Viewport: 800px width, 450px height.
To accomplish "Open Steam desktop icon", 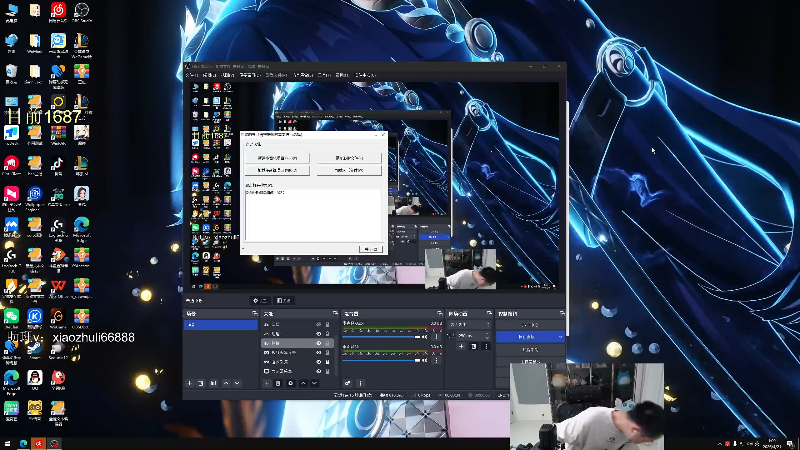I will 35,349.
